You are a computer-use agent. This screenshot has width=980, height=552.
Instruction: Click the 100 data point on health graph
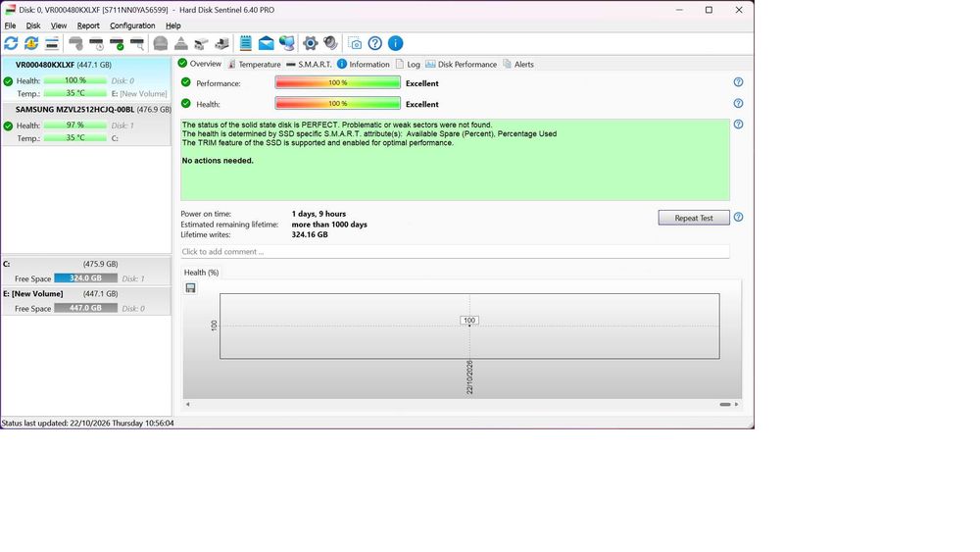469,321
